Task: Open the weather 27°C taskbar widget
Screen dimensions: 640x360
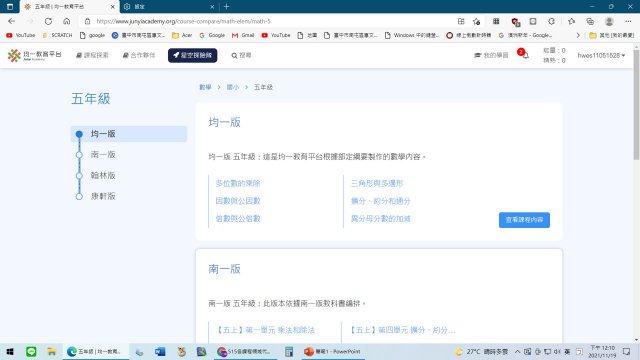Action: (x=482, y=351)
